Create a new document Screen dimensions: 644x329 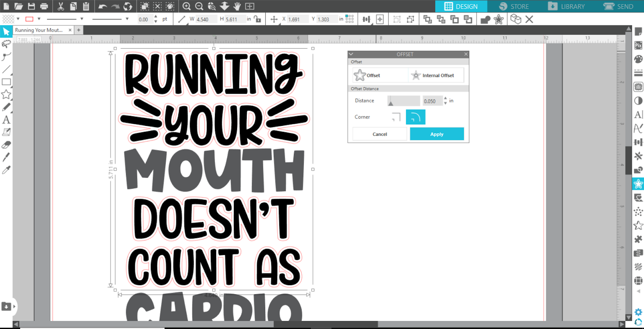tap(6, 6)
